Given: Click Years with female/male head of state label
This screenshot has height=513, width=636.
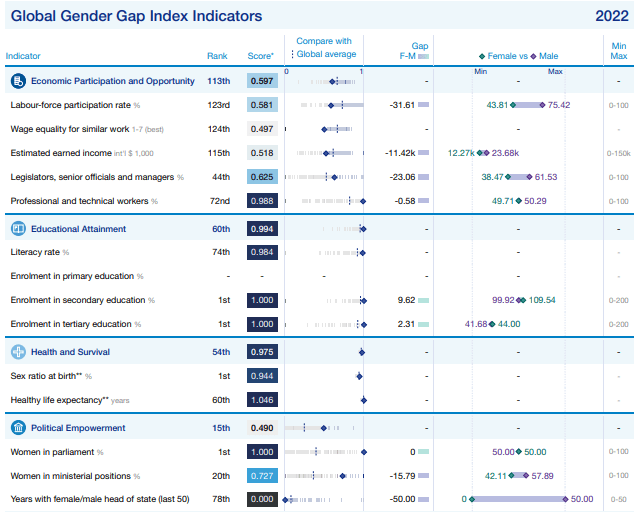Looking at the screenshot, I should (x=100, y=499).
